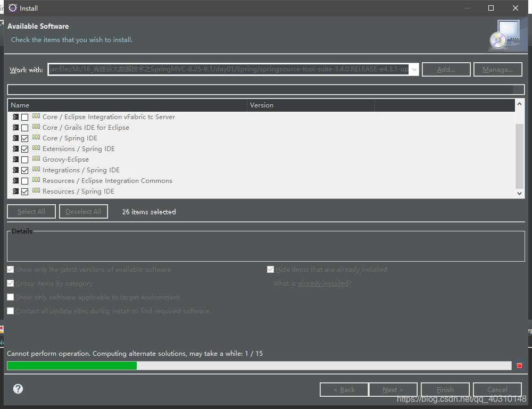Click the help question mark icon

[18, 389]
